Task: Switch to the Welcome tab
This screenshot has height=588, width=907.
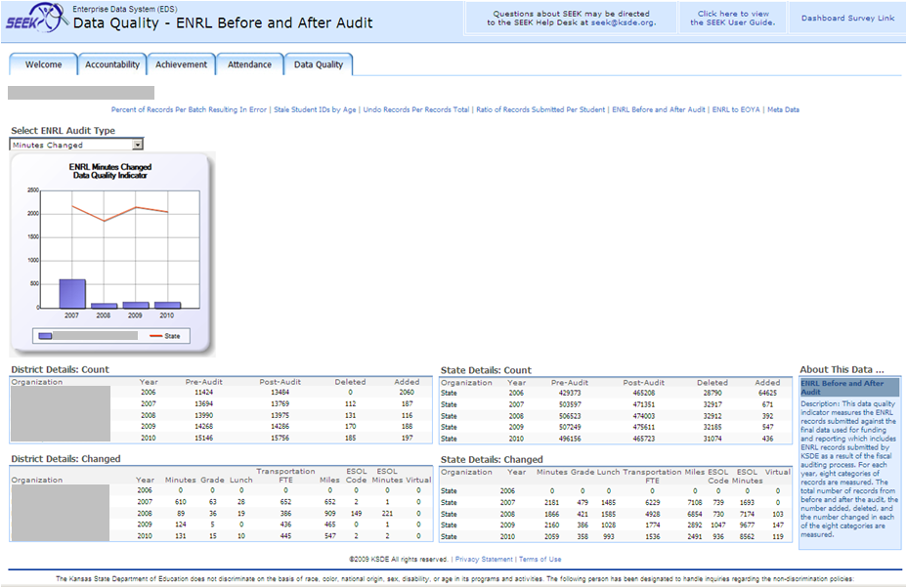Action: [x=43, y=64]
